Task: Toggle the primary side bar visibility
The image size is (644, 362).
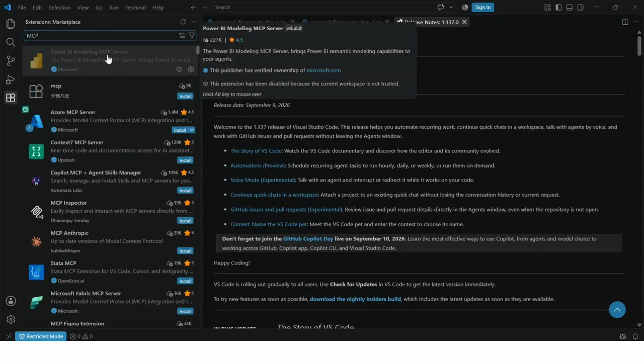Action: pyautogui.click(x=558, y=7)
